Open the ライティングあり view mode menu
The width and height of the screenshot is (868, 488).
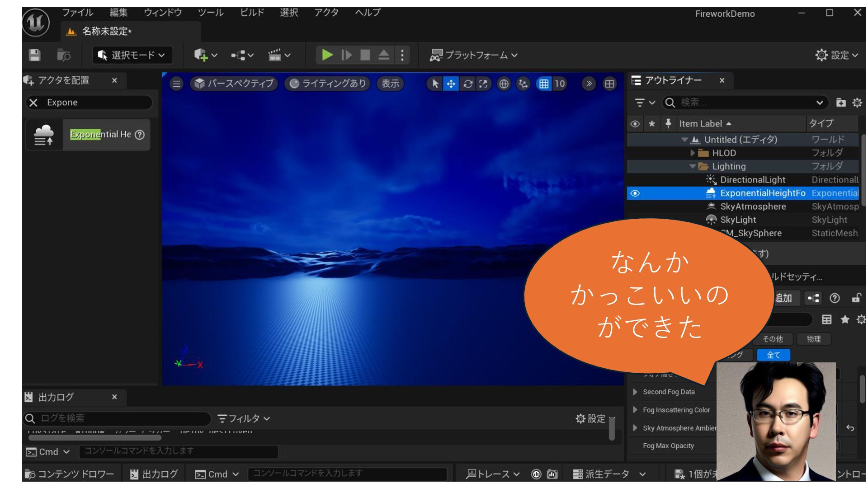pos(328,84)
